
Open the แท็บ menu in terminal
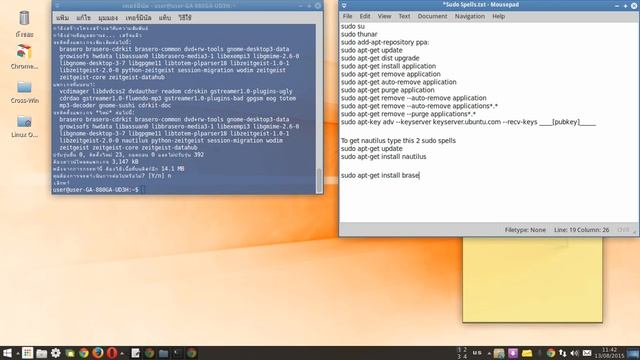[x=164, y=18]
